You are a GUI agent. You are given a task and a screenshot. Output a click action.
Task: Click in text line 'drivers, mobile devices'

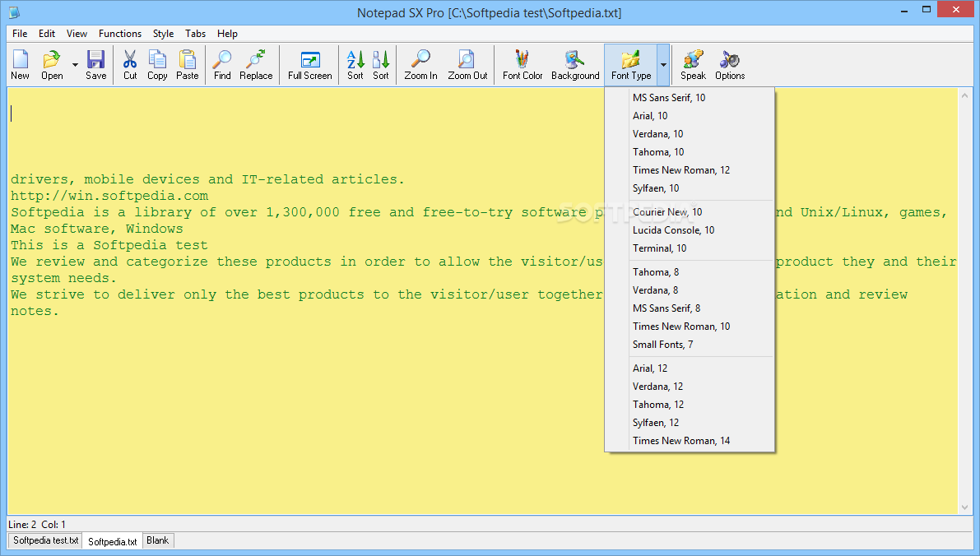pos(207,179)
